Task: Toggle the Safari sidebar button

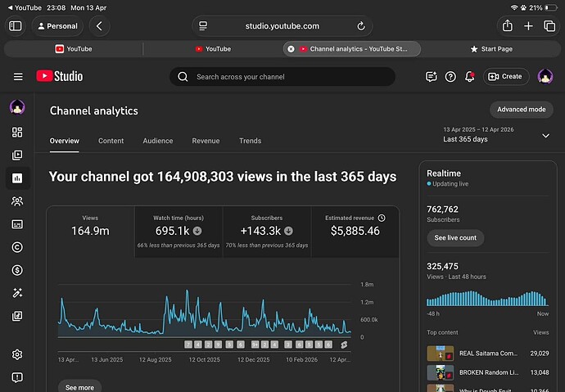Action: (15, 26)
